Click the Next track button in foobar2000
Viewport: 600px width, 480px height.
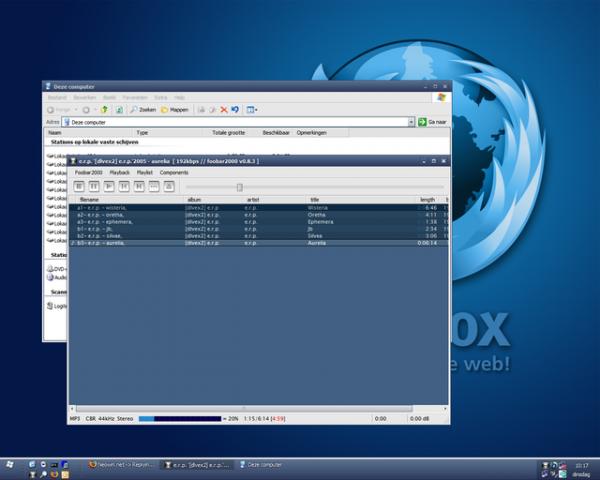(x=139, y=186)
